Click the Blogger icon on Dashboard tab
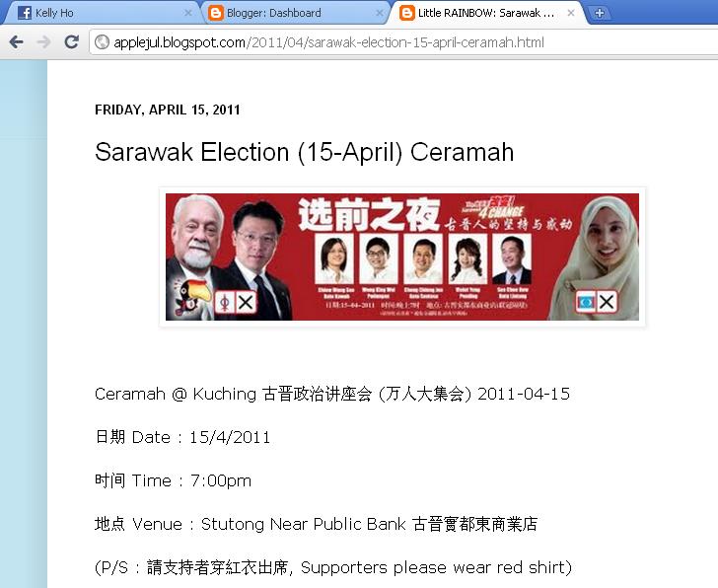This screenshot has height=588, width=718. click(216, 13)
